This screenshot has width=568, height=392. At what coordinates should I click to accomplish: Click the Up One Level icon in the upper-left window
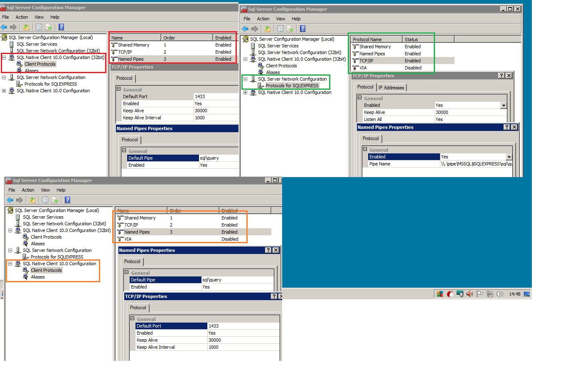click(x=26, y=27)
